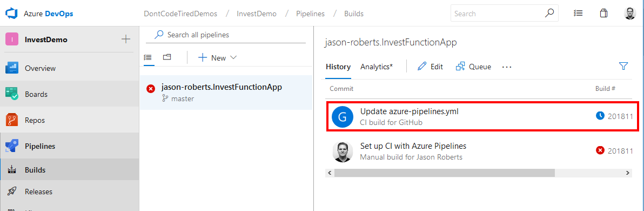Click Edit pipeline button
Screen dimensions: 644x211
430,67
